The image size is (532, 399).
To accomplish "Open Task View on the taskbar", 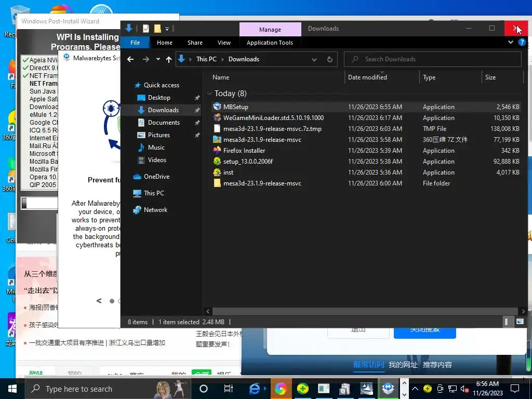I will (x=229, y=389).
